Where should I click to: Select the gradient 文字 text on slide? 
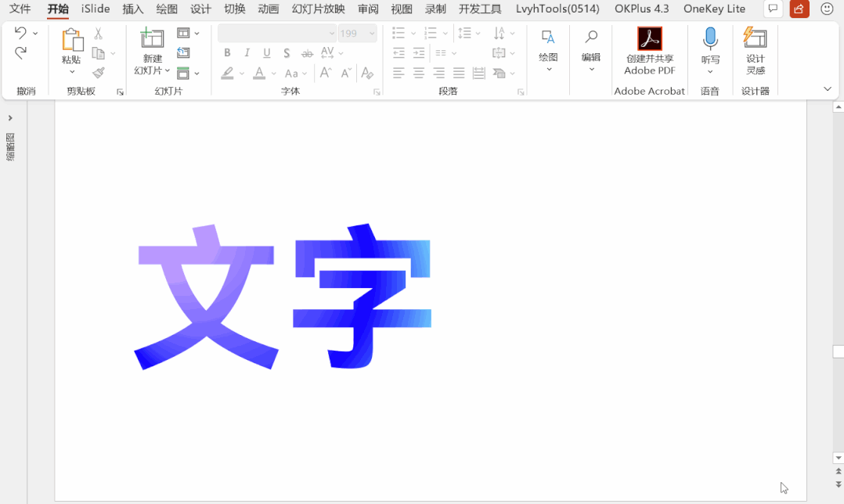point(283,297)
